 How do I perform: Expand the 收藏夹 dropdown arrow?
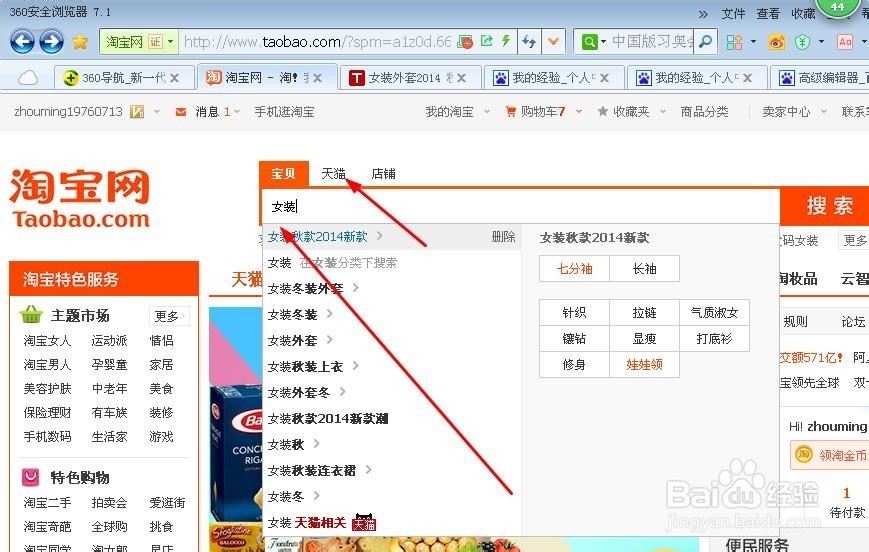663,112
